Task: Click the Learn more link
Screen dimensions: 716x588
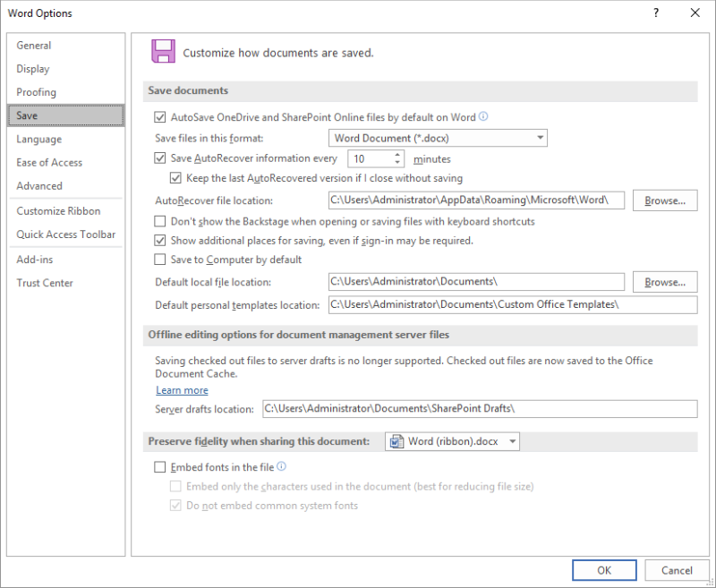Action: (x=182, y=390)
